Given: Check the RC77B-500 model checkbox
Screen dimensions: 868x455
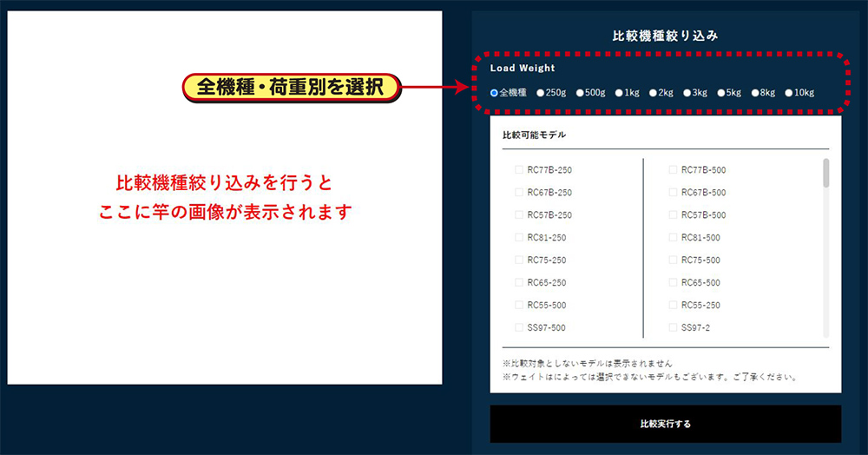Looking at the screenshot, I should (673, 170).
